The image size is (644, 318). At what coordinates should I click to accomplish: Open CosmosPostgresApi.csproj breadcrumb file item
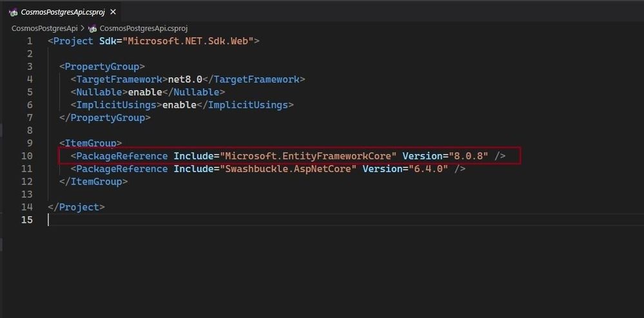(x=143, y=28)
